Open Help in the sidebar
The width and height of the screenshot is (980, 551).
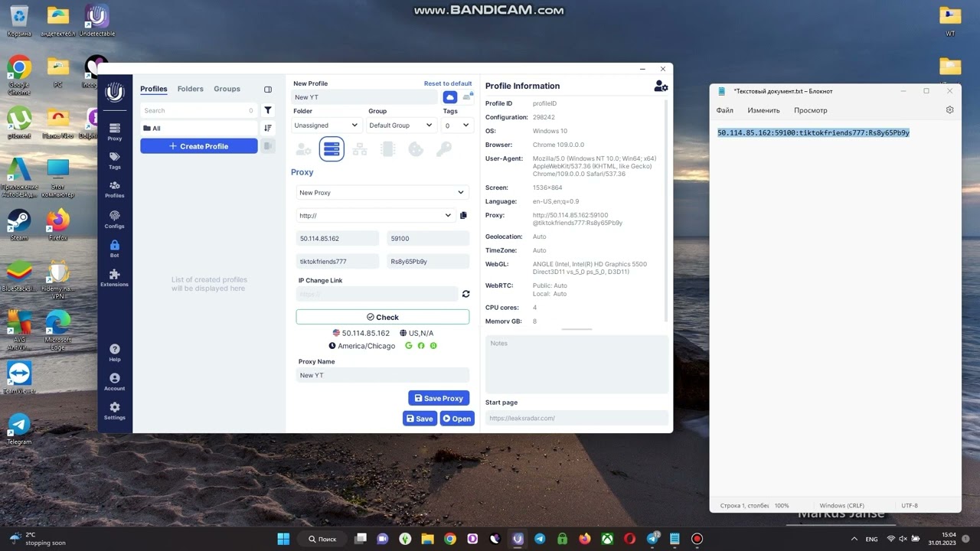coord(115,353)
